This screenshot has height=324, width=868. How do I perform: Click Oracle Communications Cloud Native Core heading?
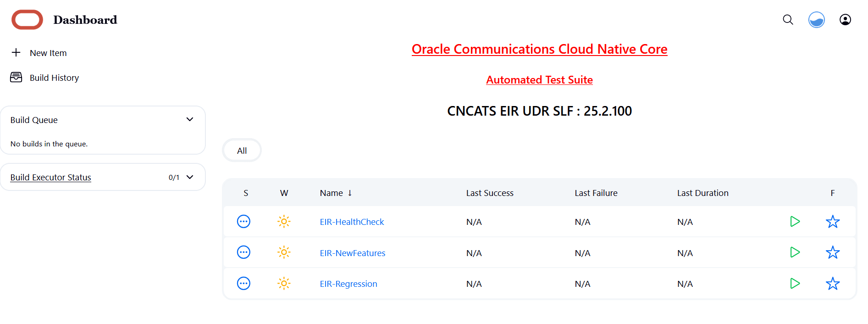point(539,49)
